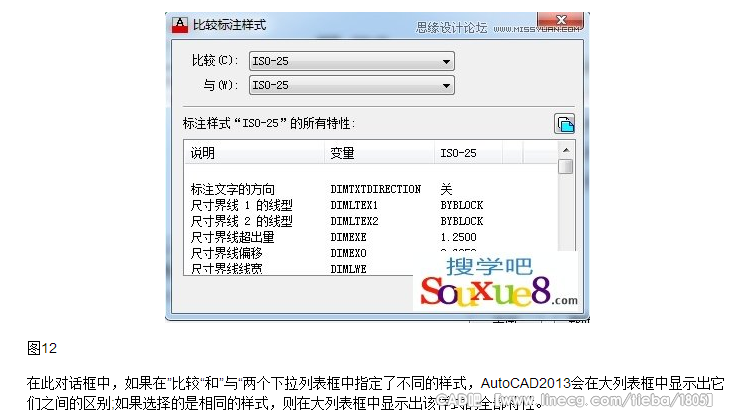Click the DIMEXO variable cell
The height and width of the screenshot is (417, 742).
tap(348, 253)
